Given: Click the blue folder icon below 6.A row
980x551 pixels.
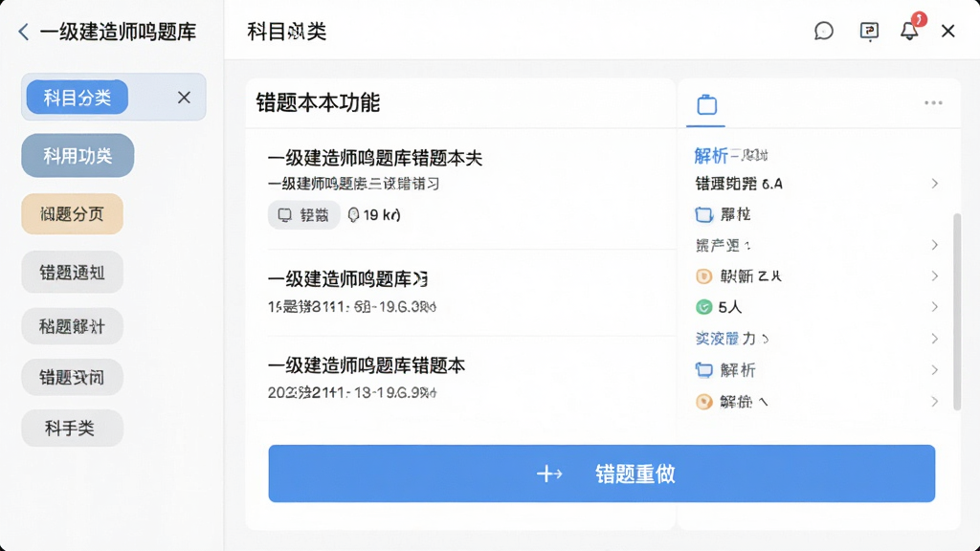Looking at the screenshot, I should click(704, 214).
